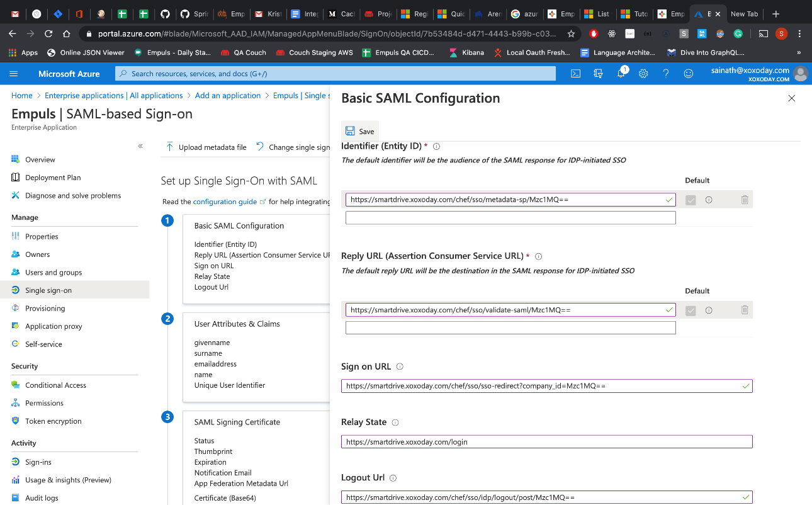Open the help question mark icon
This screenshot has width=812, height=505.
pos(666,74)
